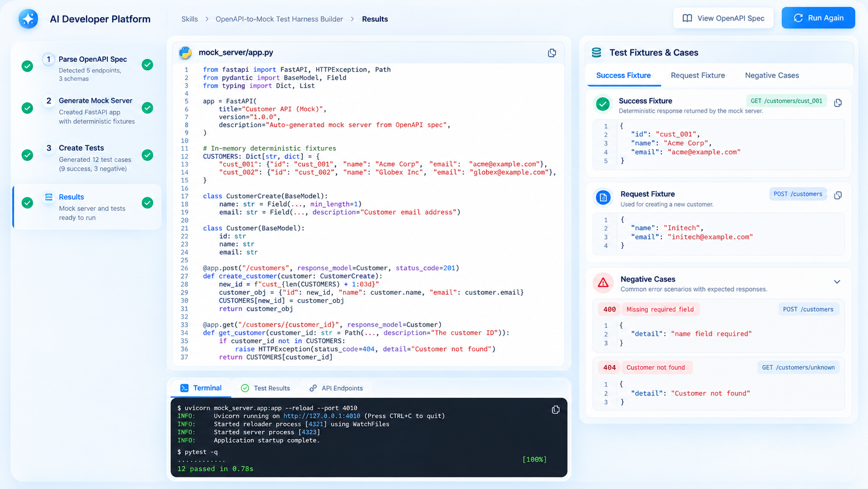This screenshot has height=489, width=868.
Task: Click the left green check beside Generate Mock Server
Action: pos(28,108)
